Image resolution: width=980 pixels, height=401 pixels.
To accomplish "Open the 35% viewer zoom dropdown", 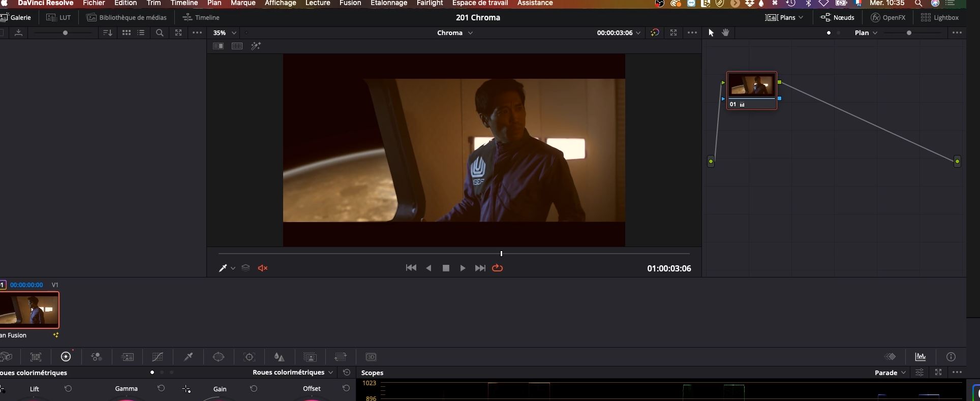I will tap(225, 33).
